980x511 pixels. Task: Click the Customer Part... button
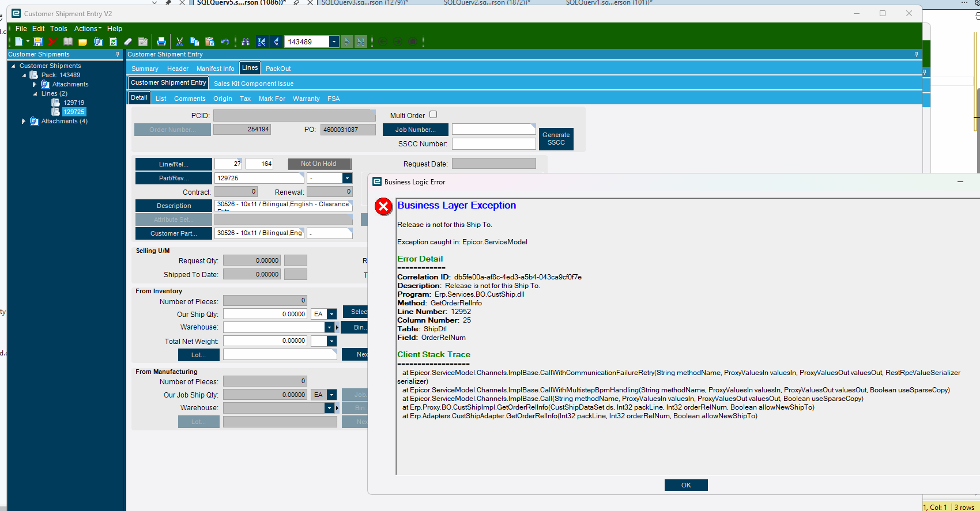pyautogui.click(x=174, y=233)
